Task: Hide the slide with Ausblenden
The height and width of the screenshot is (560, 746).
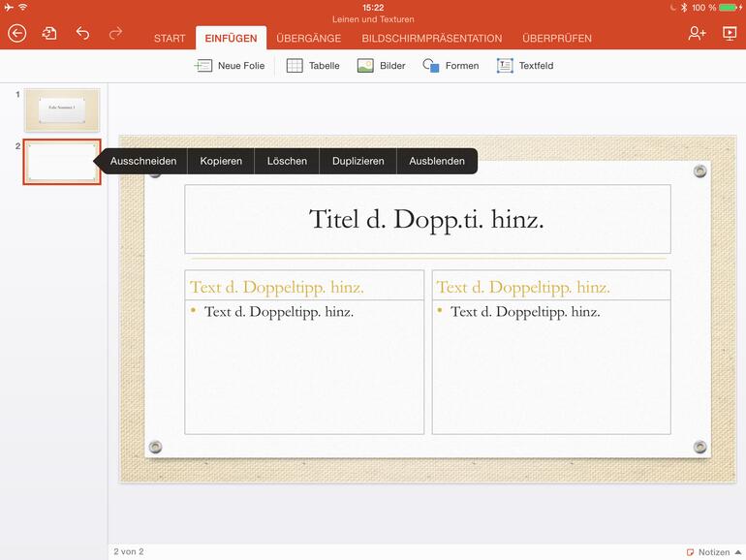Action: click(436, 161)
